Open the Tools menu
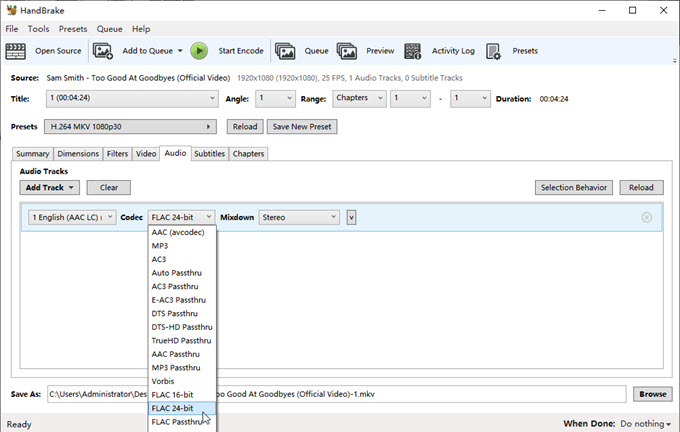 [x=38, y=29]
